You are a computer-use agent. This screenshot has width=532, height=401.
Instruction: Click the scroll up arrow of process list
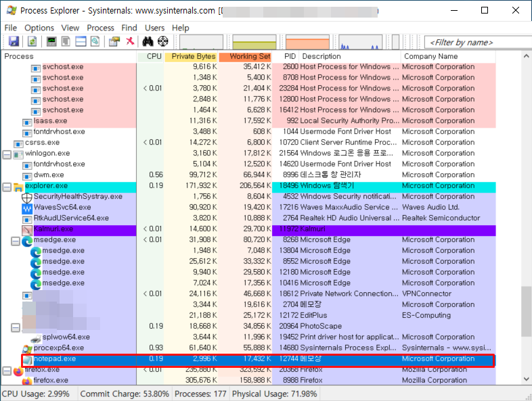pyautogui.click(x=526, y=56)
